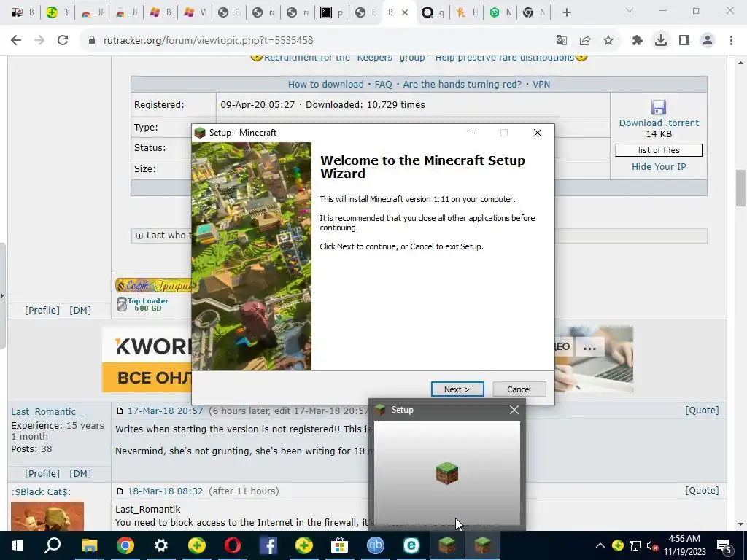This screenshot has width=747, height=560.
Task: Open Last_Romantic _ username link
Action: click(47, 412)
